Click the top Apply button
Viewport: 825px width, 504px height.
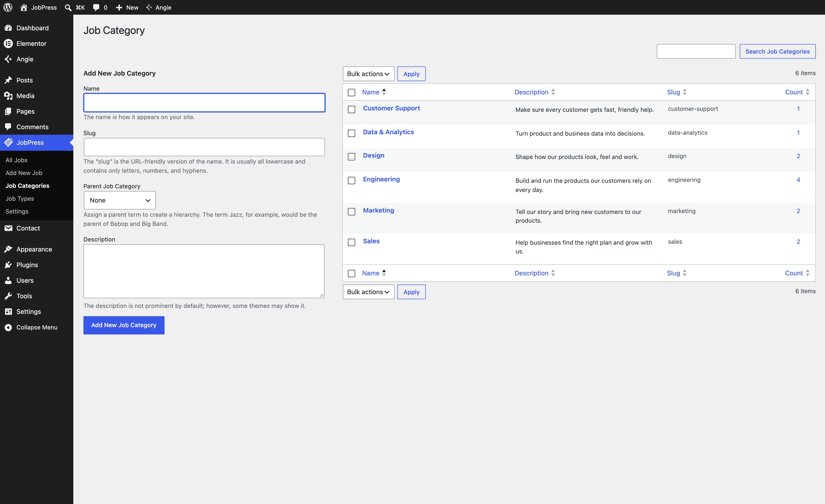click(411, 74)
